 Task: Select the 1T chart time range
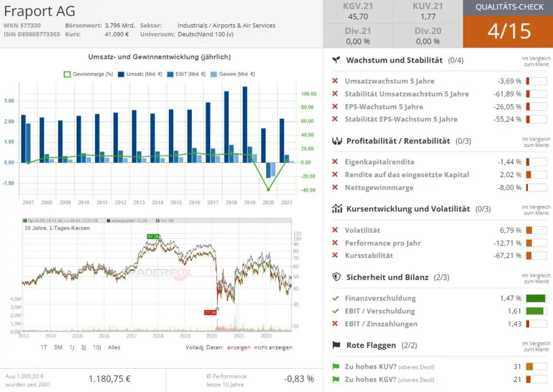(x=44, y=347)
